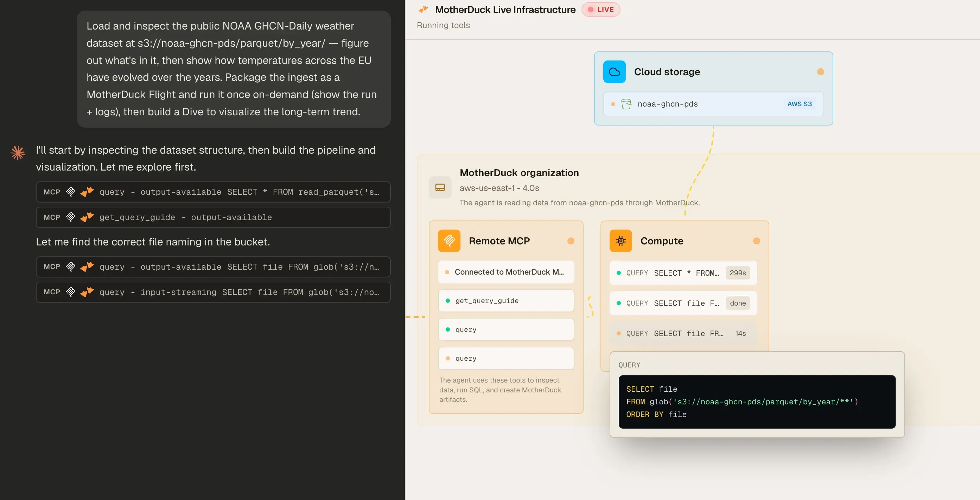Click the SQL code block in QUERY popup

[757, 402]
